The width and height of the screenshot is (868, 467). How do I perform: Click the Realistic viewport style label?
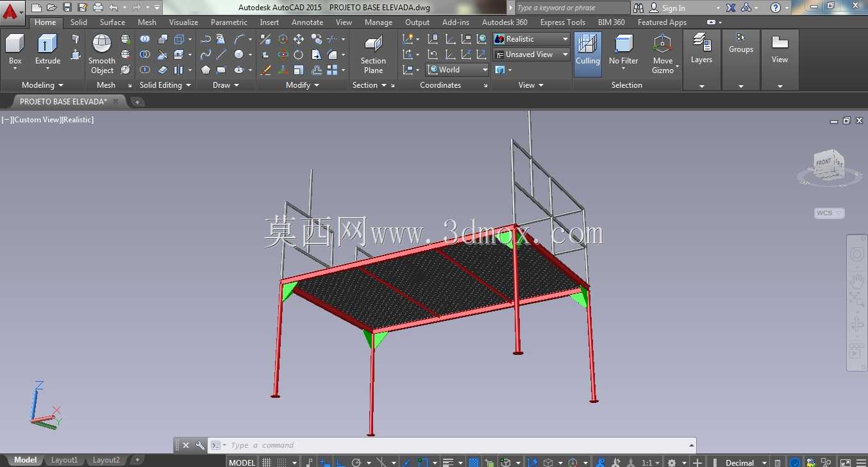pyautogui.click(x=78, y=120)
